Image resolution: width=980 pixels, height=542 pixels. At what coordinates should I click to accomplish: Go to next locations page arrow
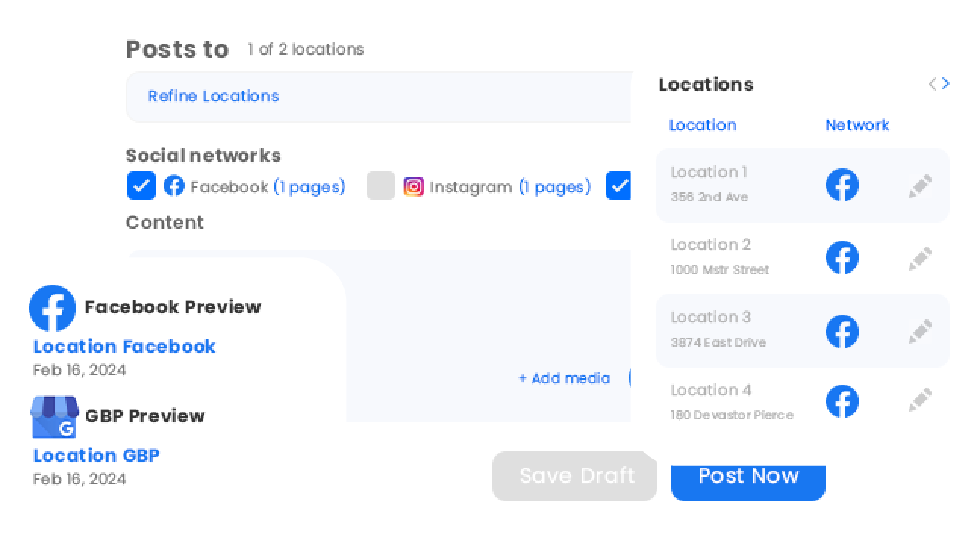(x=946, y=84)
